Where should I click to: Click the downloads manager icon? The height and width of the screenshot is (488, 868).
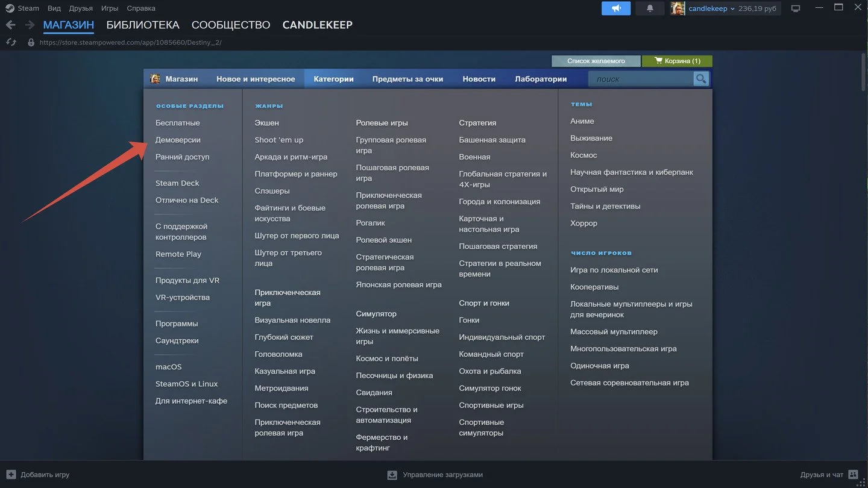(392, 475)
